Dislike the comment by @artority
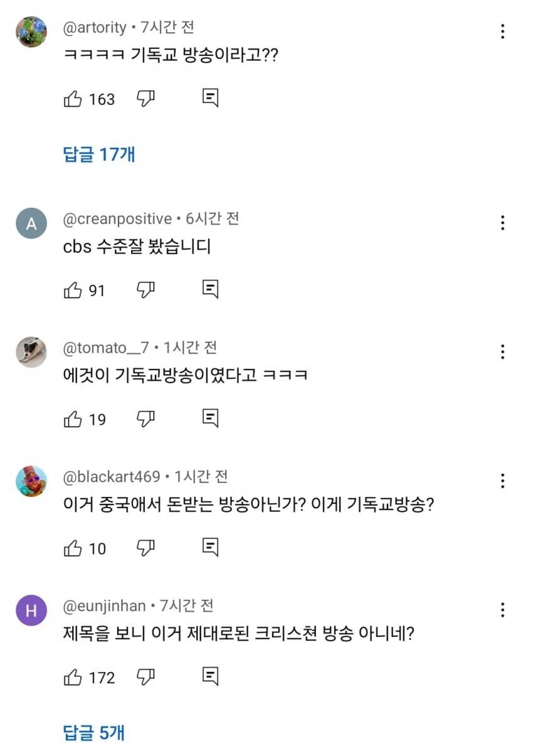Image resolution: width=533 pixels, height=756 pixels. click(x=145, y=98)
